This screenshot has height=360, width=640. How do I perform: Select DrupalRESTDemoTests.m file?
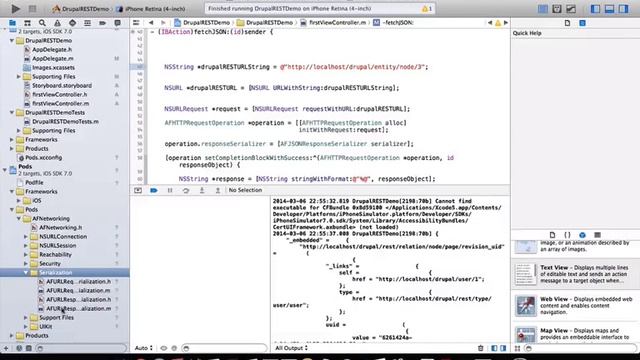click(65, 121)
